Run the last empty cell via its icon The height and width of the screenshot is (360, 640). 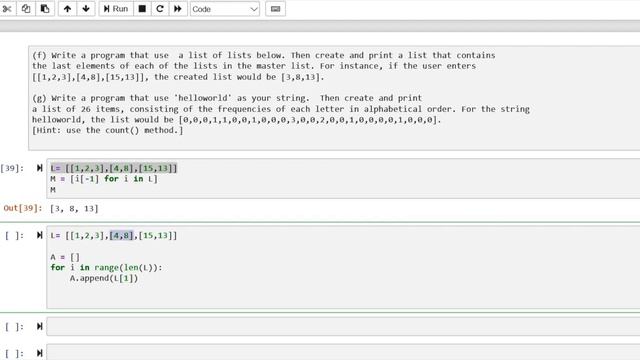tap(40, 353)
